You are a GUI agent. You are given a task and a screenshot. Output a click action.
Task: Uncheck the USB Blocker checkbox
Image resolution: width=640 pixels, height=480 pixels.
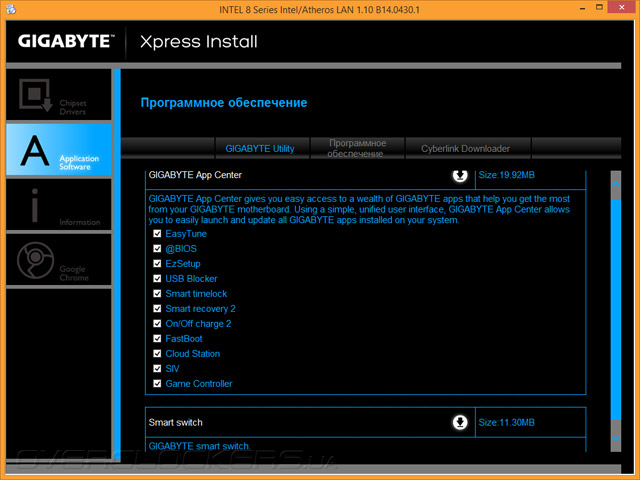[157, 278]
